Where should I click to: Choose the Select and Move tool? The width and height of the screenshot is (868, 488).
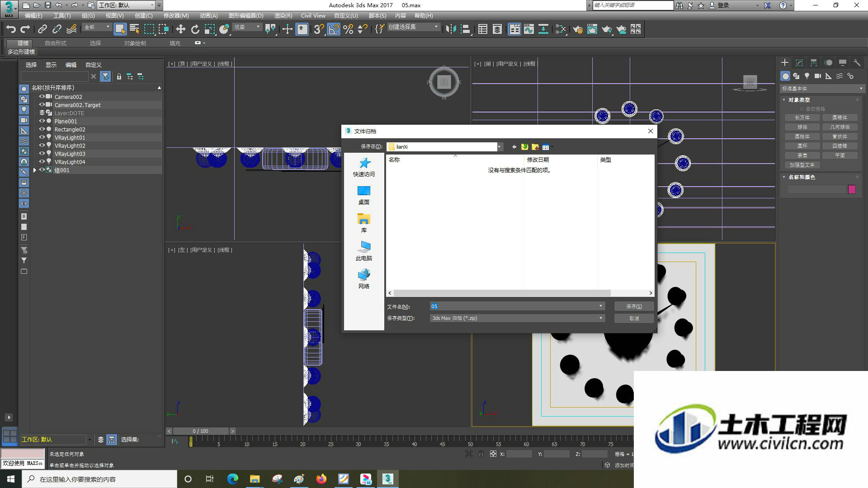(x=180, y=29)
